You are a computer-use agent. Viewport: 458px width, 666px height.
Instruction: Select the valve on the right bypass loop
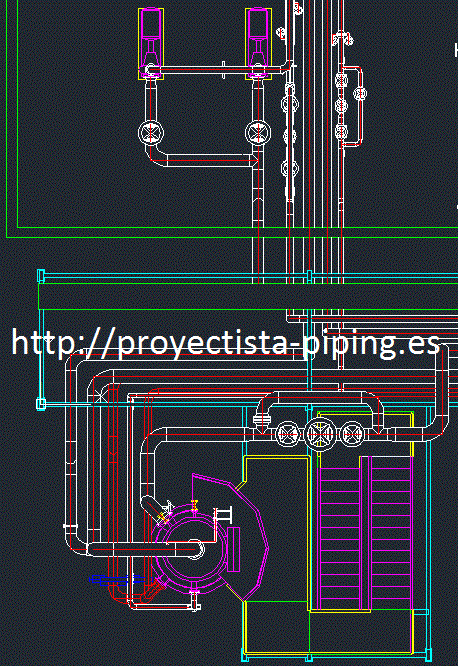coord(360,93)
